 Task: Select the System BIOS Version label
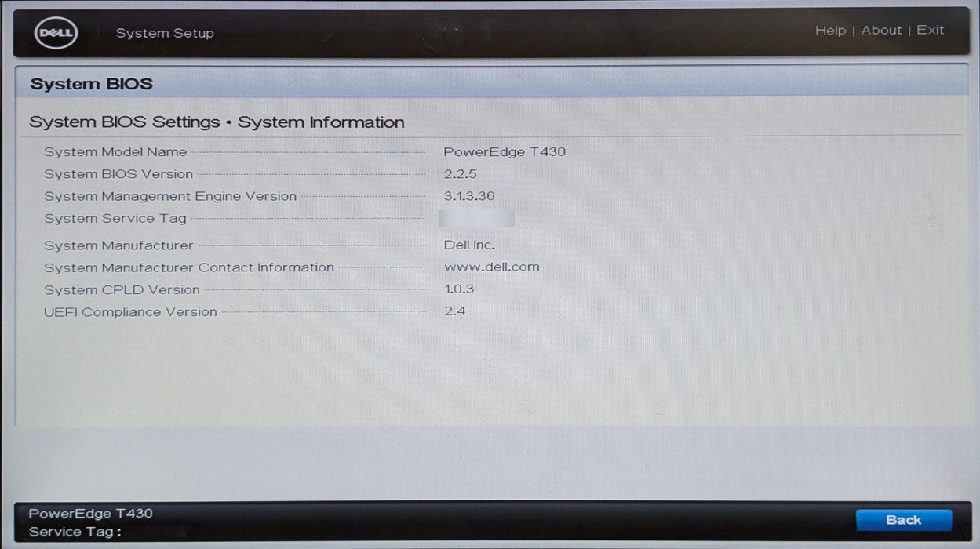118,174
